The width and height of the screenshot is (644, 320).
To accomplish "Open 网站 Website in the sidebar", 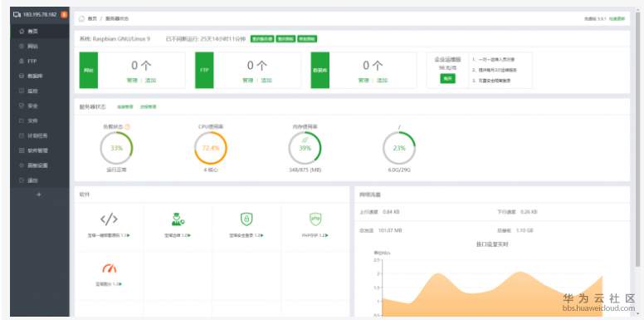I will tap(40, 46).
